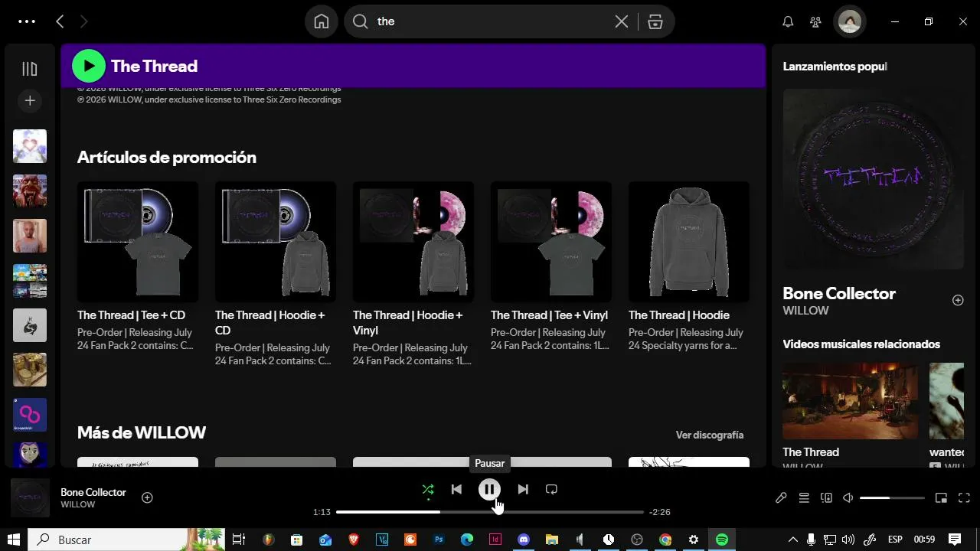
Task: Open Bone Collector title in right panel
Action: pos(839,293)
